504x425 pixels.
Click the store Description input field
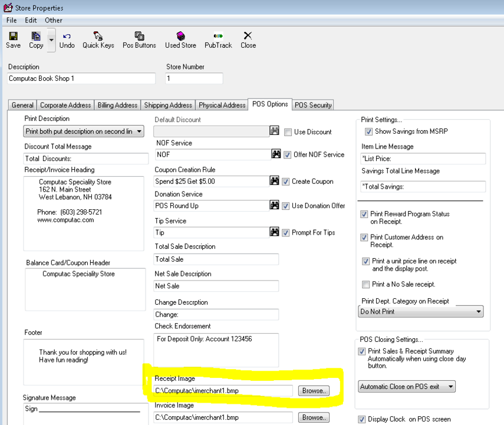(81, 78)
